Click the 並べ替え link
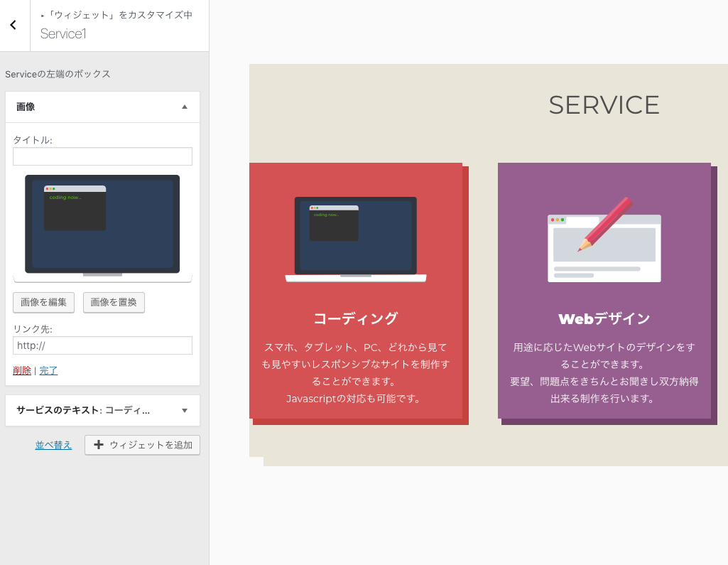728x565 pixels. pos(53,445)
